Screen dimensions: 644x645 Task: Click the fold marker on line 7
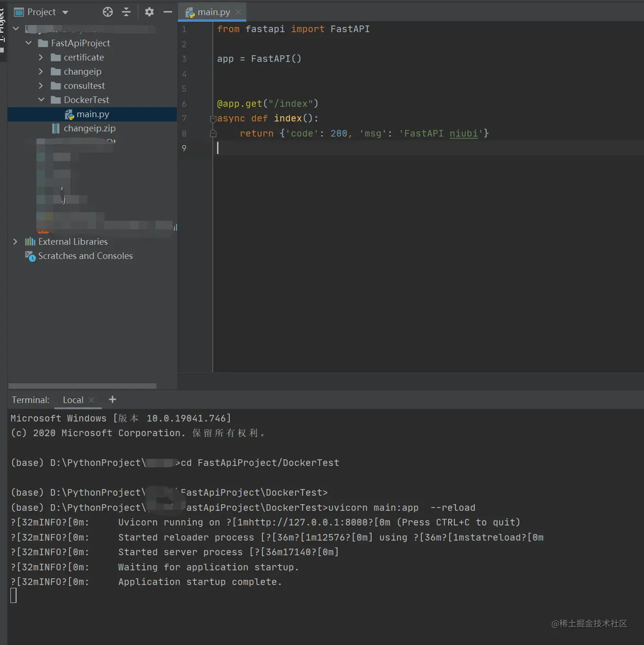click(213, 119)
